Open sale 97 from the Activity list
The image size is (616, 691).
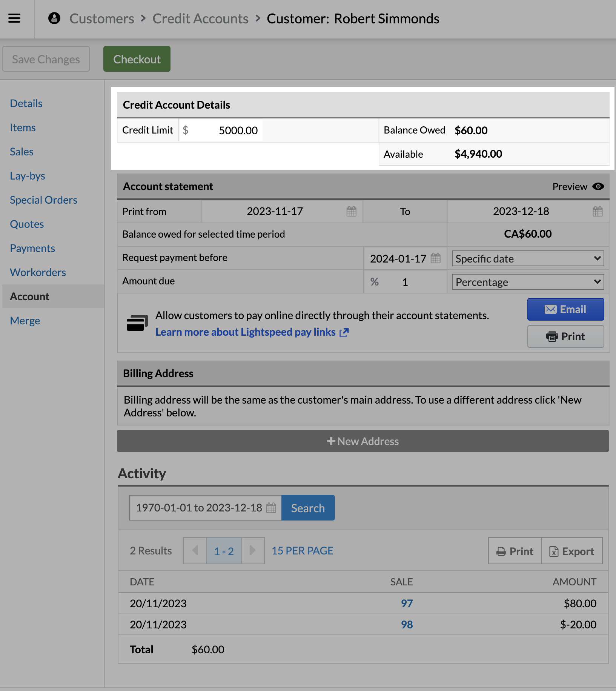pyautogui.click(x=407, y=603)
